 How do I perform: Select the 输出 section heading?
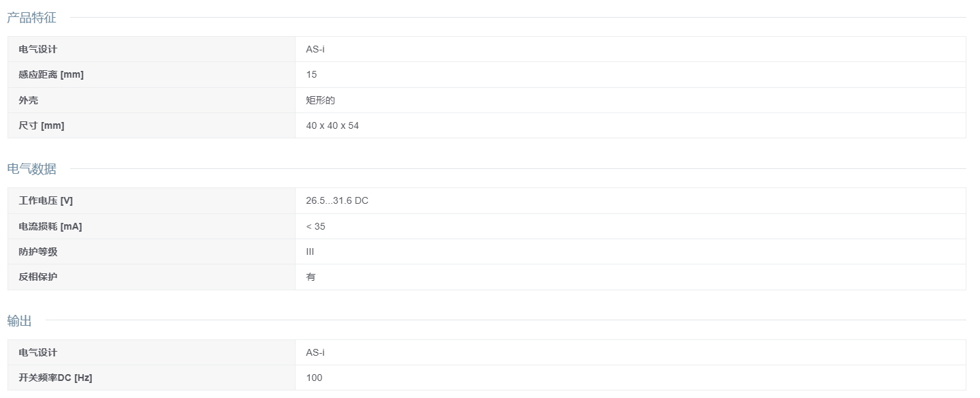pos(19,320)
